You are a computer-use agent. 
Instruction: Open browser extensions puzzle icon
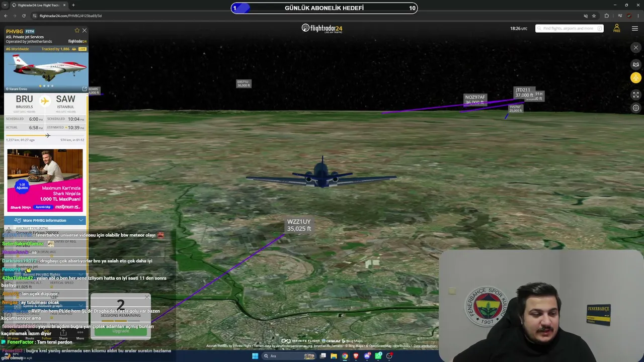606,16
